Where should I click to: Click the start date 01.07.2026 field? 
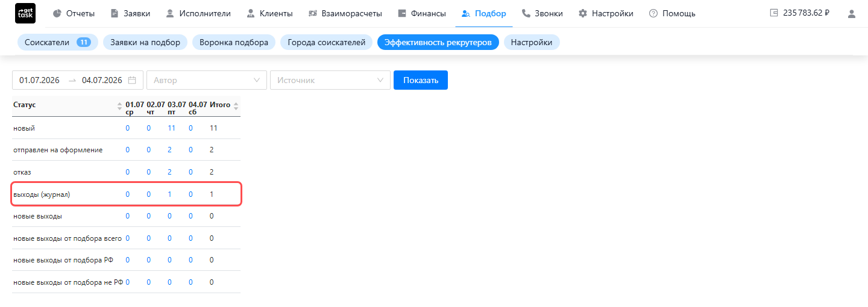(x=40, y=80)
